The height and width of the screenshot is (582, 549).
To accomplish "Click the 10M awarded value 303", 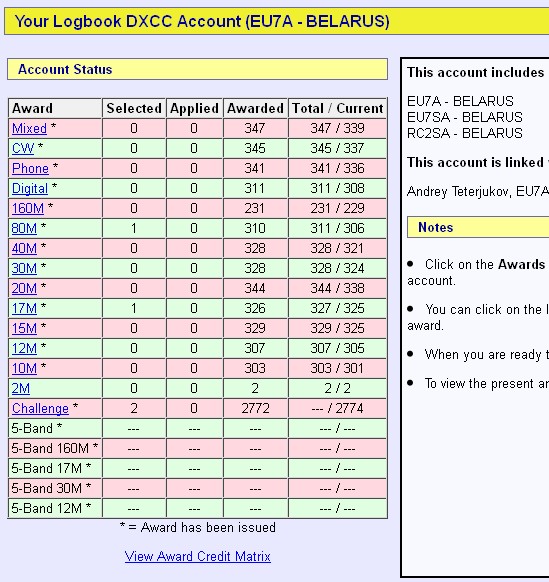I will 255,369.
